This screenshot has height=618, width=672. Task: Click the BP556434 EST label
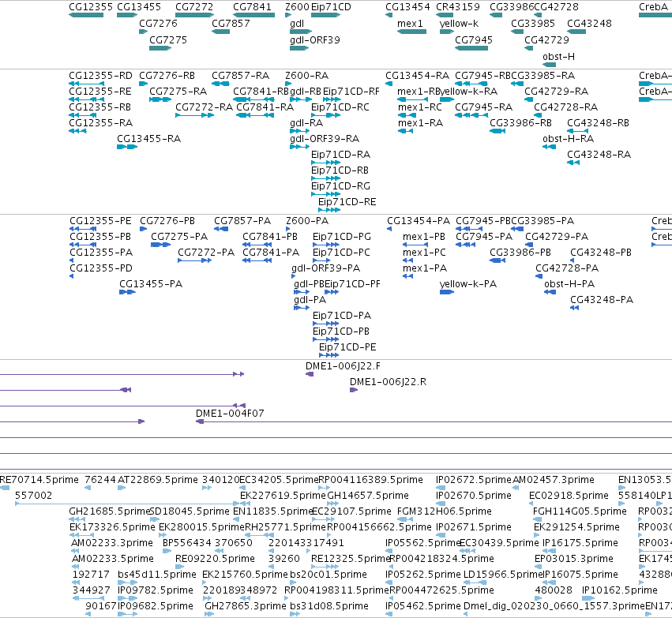click(187, 543)
